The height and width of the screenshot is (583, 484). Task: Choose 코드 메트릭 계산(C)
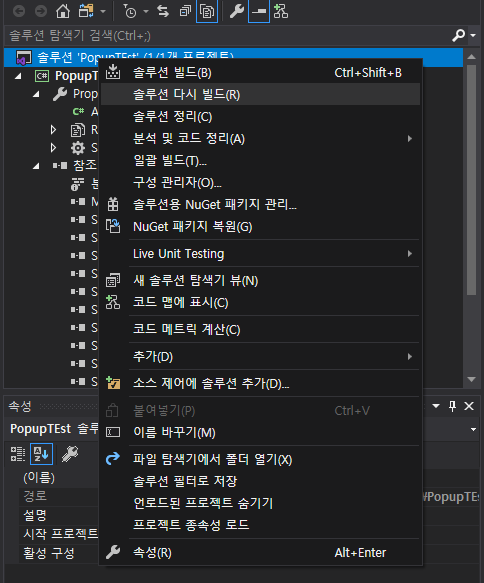pos(260,329)
